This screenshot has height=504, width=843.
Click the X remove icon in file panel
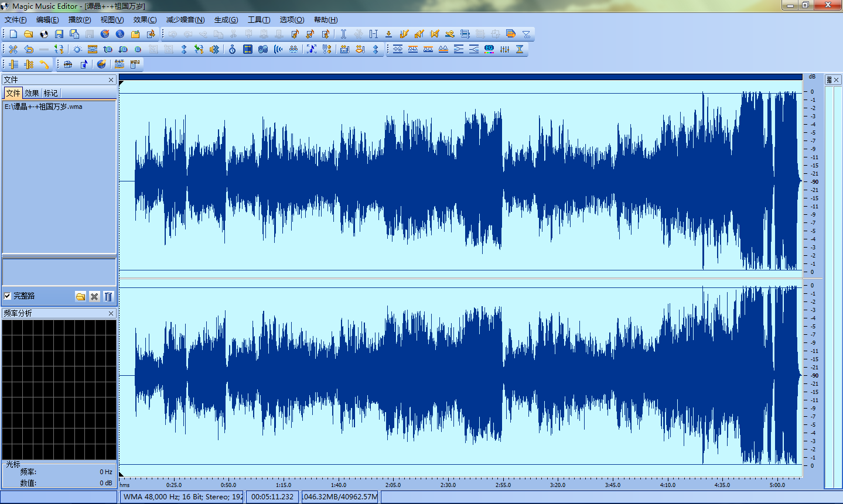point(94,296)
